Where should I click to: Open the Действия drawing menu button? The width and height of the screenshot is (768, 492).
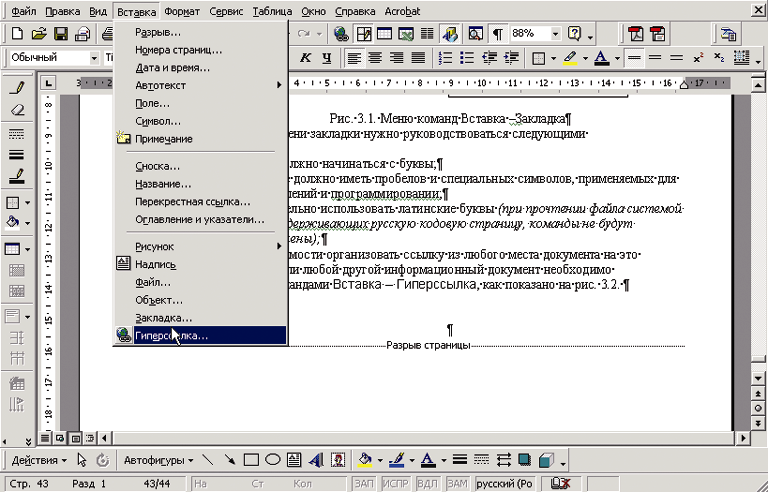[x=39, y=460]
